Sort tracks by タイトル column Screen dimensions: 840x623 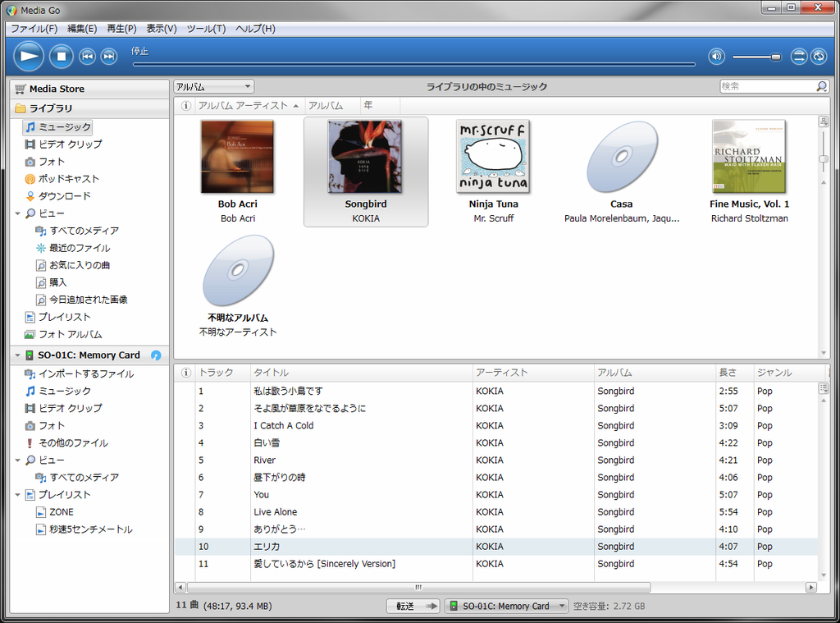[362, 373]
